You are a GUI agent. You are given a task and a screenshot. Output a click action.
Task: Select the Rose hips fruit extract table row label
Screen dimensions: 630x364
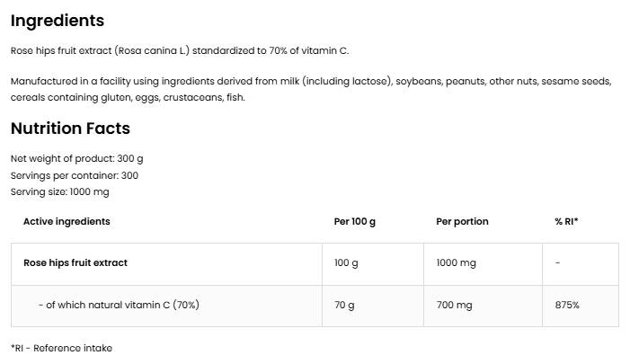pyautogui.click(x=75, y=263)
